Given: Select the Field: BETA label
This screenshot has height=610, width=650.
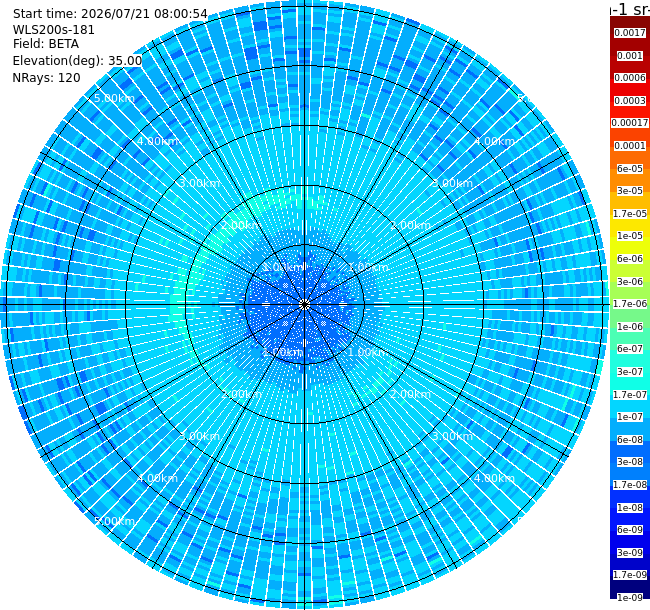Looking at the screenshot, I should point(46,44).
